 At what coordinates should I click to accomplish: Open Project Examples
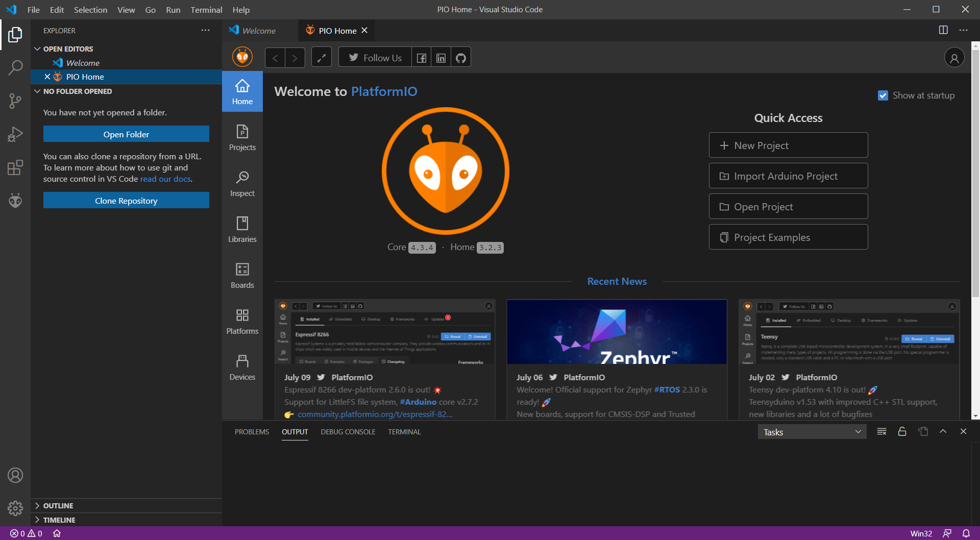[x=788, y=237]
